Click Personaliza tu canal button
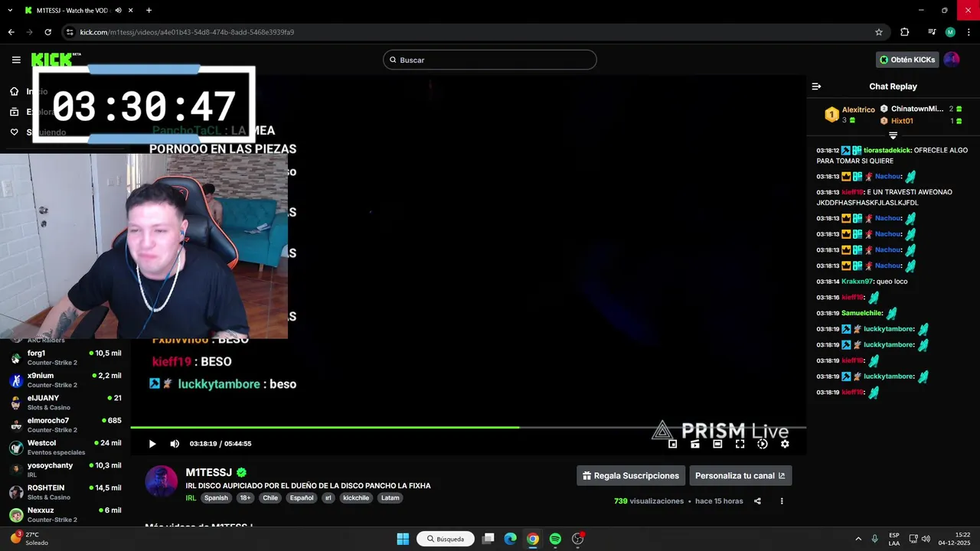 [740, 475]
